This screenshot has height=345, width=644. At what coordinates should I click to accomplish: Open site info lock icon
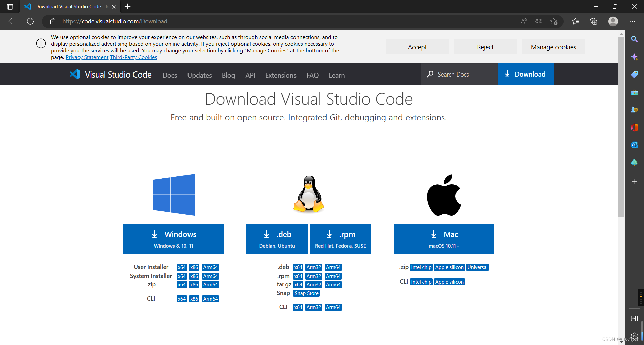coord(53,21)
